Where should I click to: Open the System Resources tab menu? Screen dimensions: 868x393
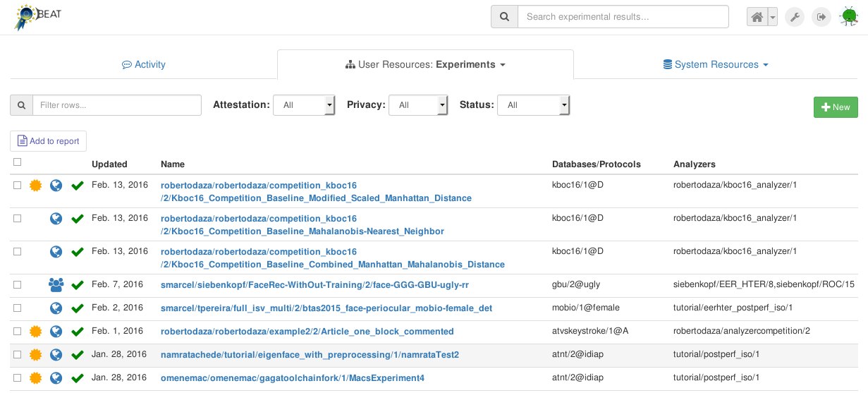716,64
